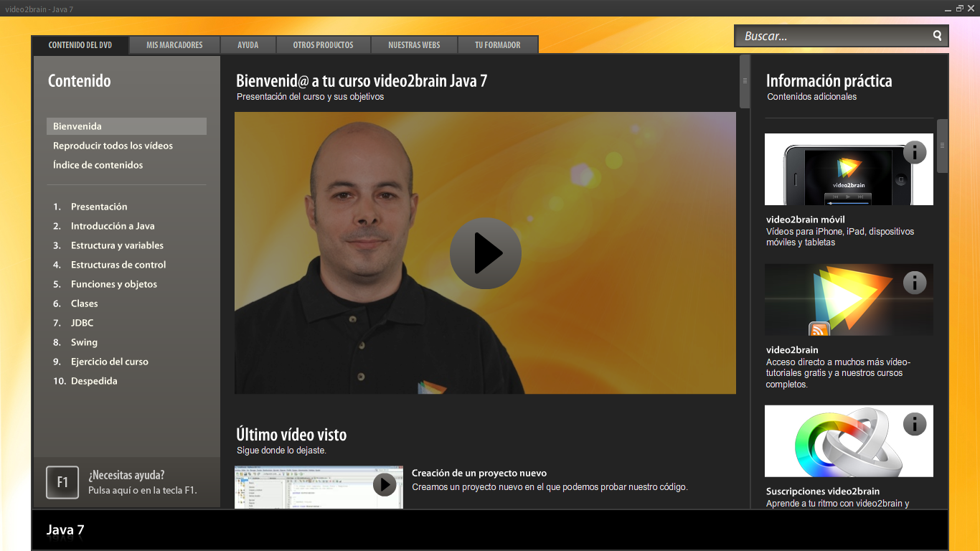Play the welcome video with the large play button
Viewport: 980px width, 551px height.
(x=486, y=253)
